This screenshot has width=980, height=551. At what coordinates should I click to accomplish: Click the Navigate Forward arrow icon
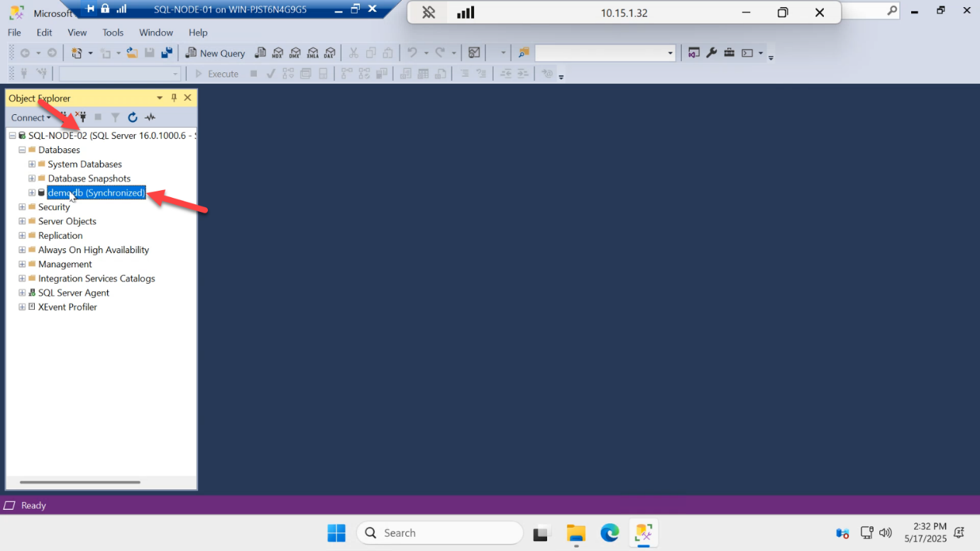[52, 53]
